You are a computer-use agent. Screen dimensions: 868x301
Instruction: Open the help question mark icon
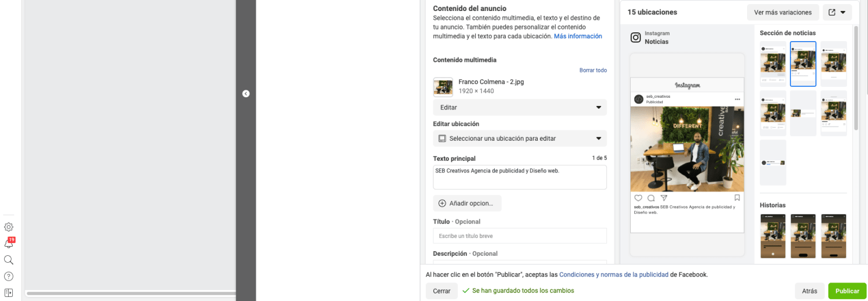tap(9, 276)
